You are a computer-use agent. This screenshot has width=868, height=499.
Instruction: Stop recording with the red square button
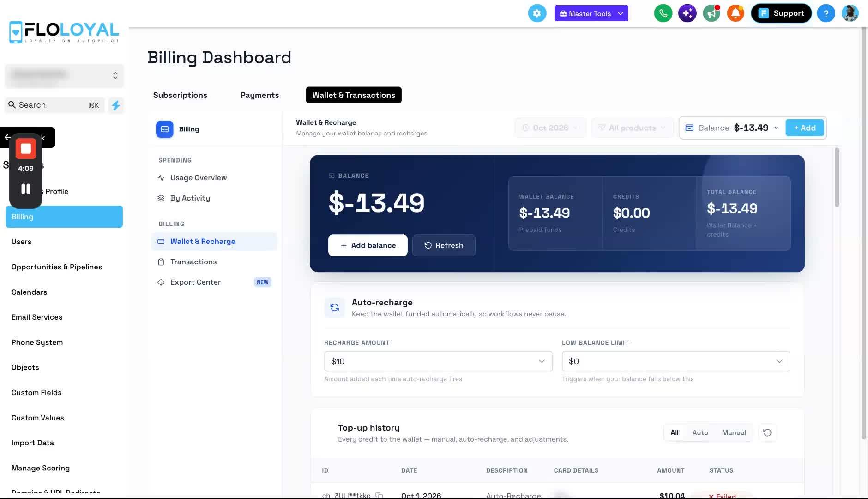(x=26, y=149)
